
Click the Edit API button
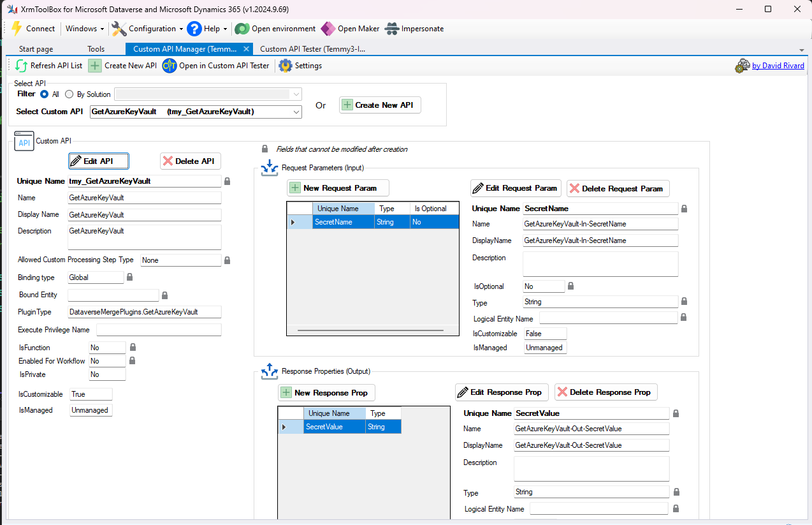[99, 161]
